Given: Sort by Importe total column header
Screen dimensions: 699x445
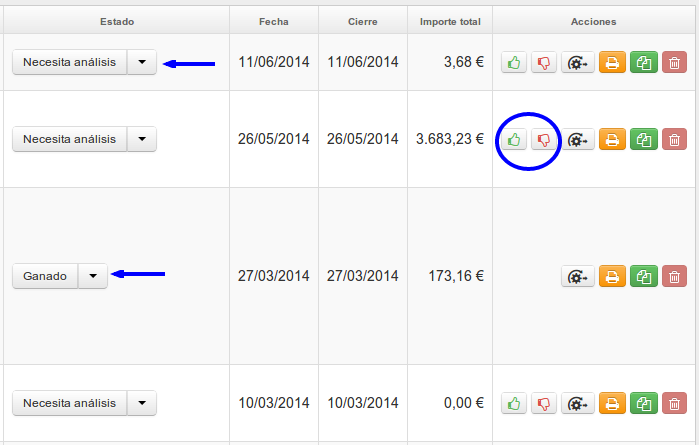Looking at the screenshot, I should coord(450,21).
